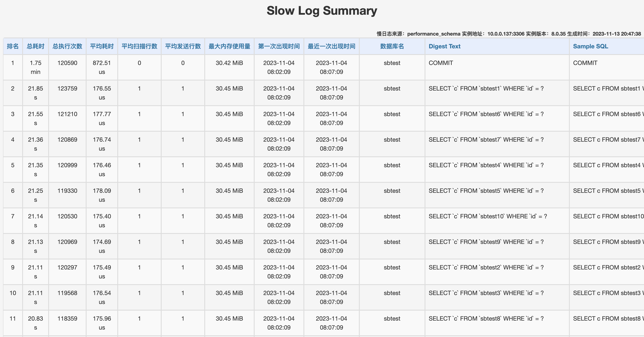The height and width of the screenshot is (337, 644).
Task: Select total time 21.55 s cell
Action: [x=35, y=118]
